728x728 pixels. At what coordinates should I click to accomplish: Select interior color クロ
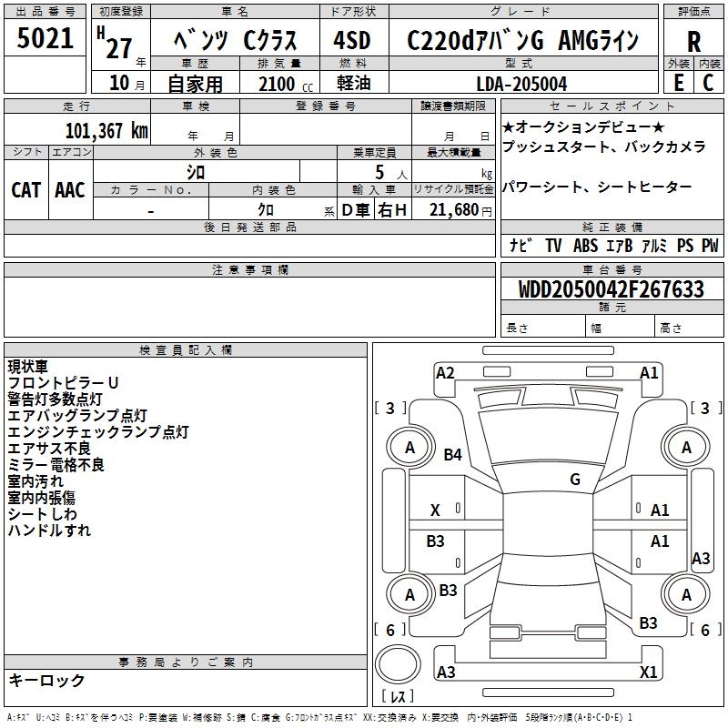[x=266, y=210]
